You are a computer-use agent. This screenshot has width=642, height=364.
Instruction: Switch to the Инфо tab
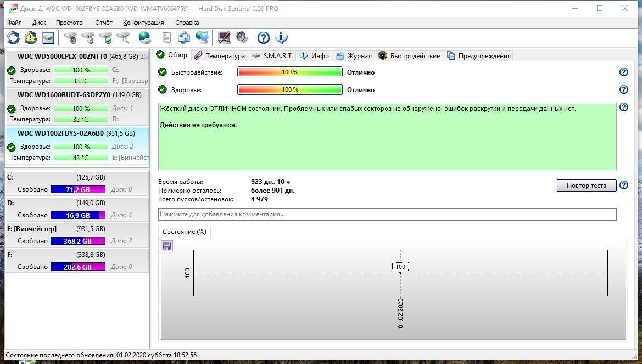(315, 55)
